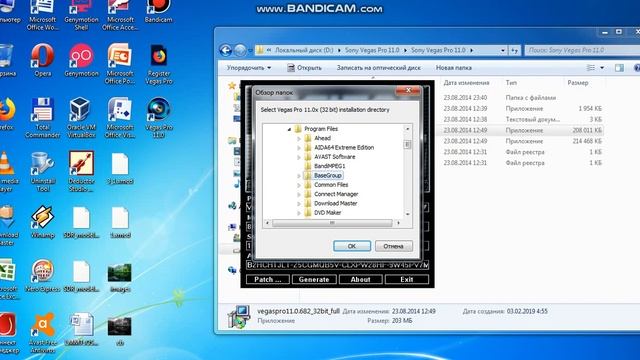Expand the Connect Manager folder node

[x=299, y=195]
